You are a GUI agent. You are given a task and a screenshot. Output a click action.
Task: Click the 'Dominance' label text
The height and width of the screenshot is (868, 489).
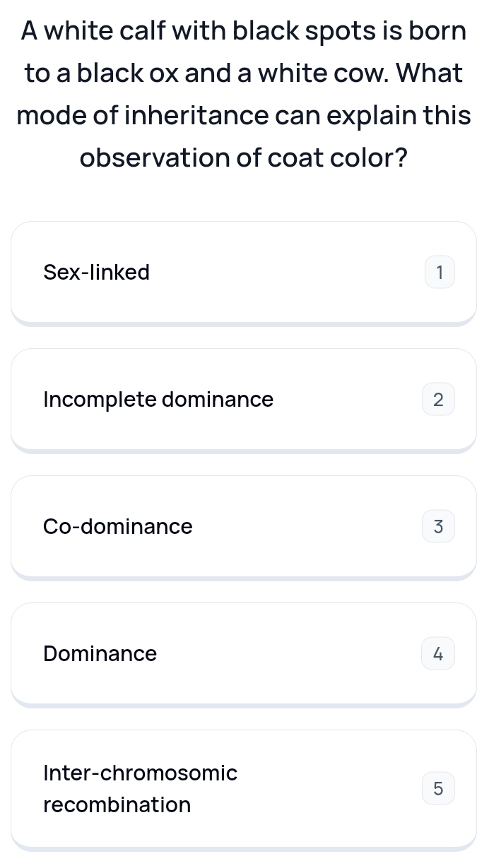pyautogui.click(x=100, y=654)
